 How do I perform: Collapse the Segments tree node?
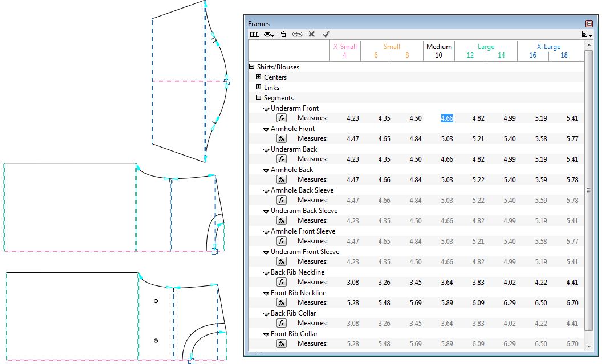click(x=259, y=98)
